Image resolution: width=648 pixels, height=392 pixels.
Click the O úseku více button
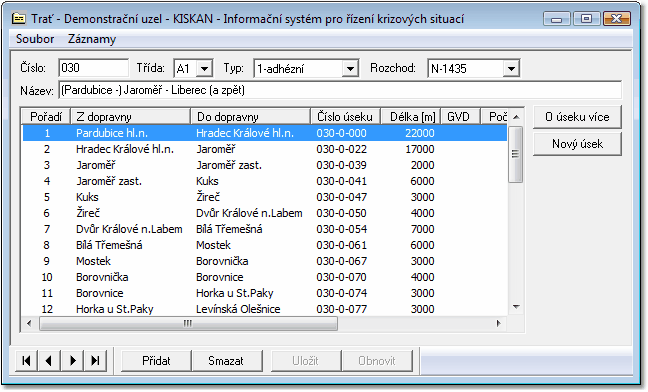pyautogui.click(x=577, y=117)
